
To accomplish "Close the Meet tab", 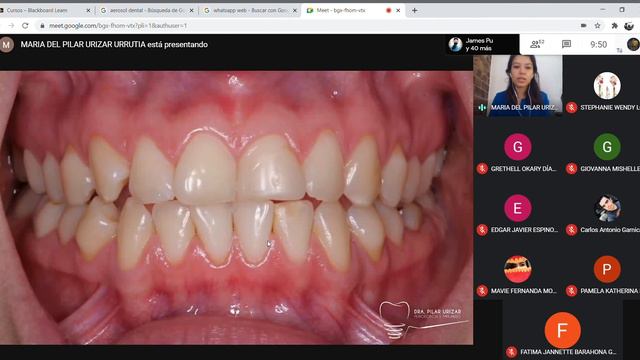I will pos(398,10).
